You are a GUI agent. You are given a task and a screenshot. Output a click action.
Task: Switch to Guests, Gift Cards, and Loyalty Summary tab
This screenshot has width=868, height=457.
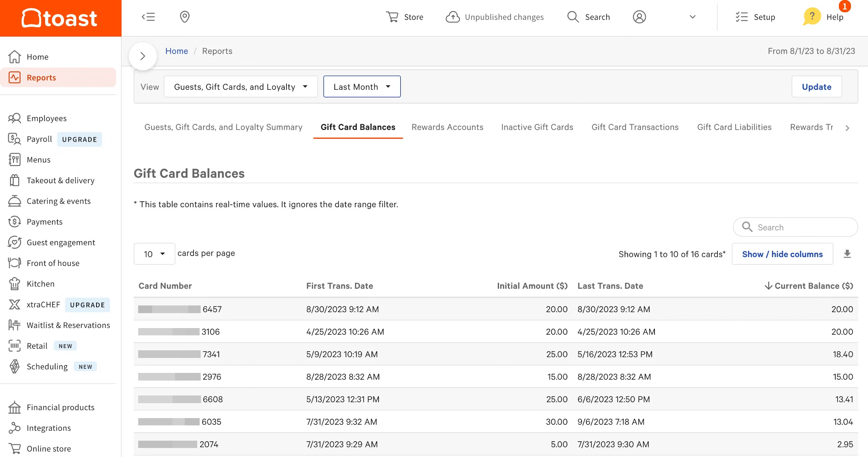click(x=223, y=127)
